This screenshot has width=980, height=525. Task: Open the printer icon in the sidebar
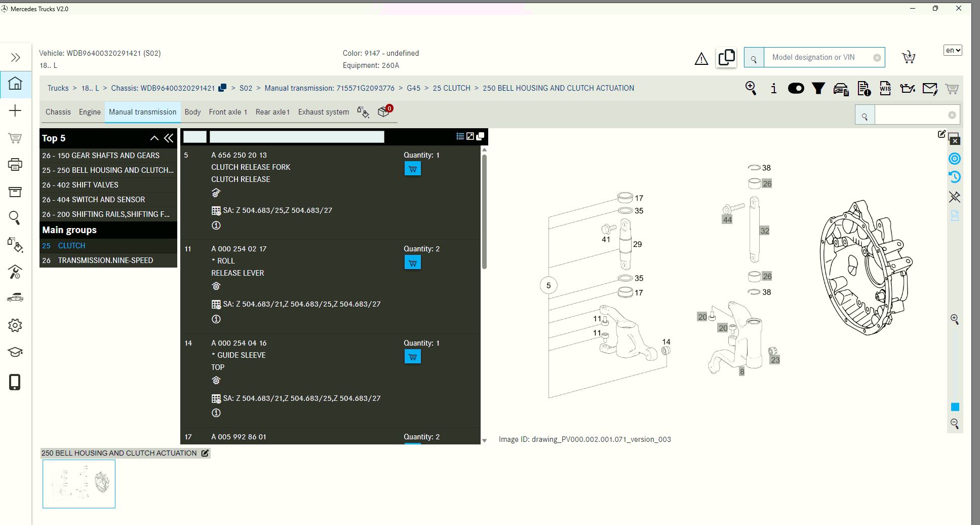[15, 164]
